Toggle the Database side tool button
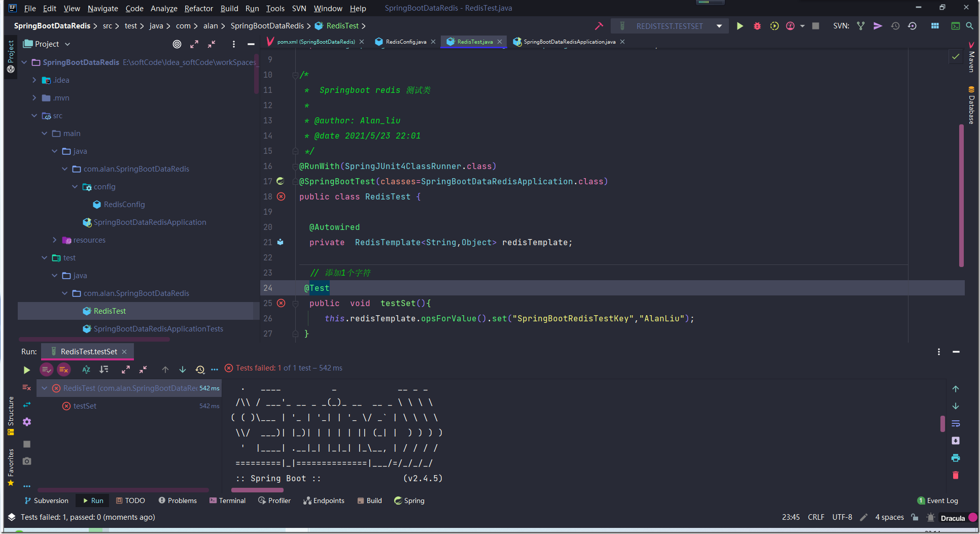Image resolution: width=980 pixels, height=534 pixels. coord(971,105)
